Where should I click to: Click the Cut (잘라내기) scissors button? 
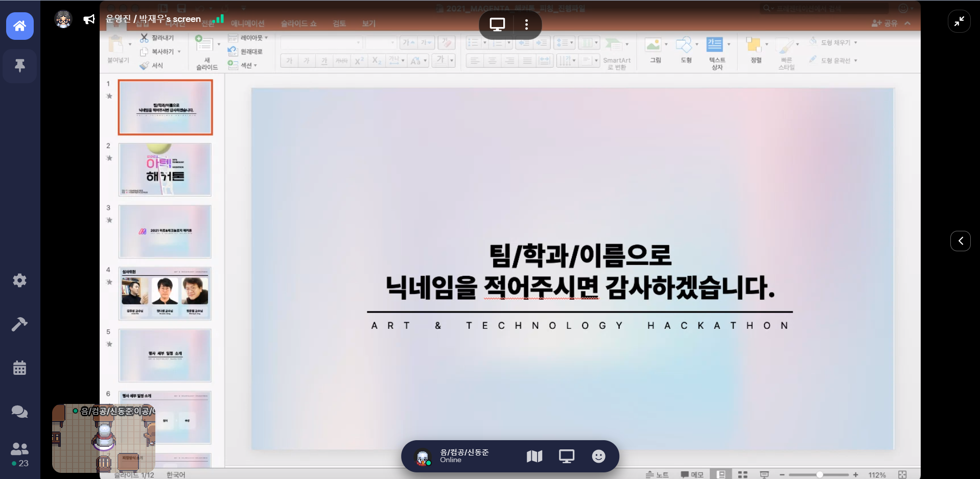point(157,38)
